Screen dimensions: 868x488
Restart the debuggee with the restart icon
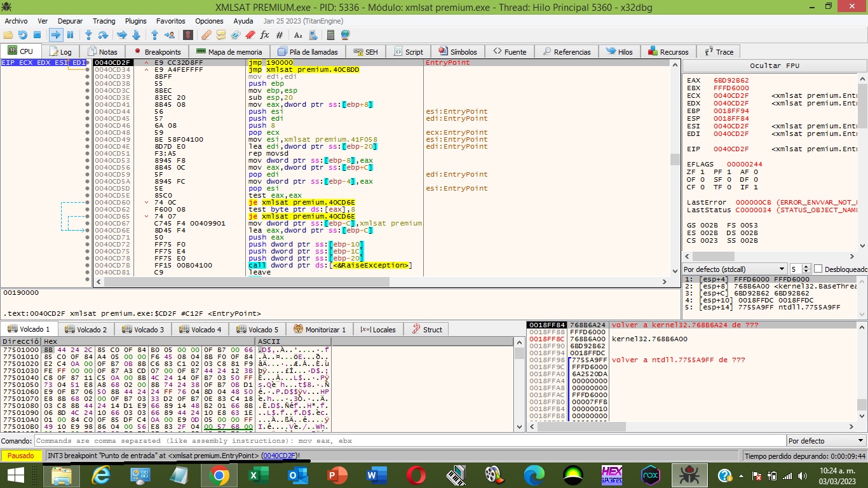(x=23, y=35)
